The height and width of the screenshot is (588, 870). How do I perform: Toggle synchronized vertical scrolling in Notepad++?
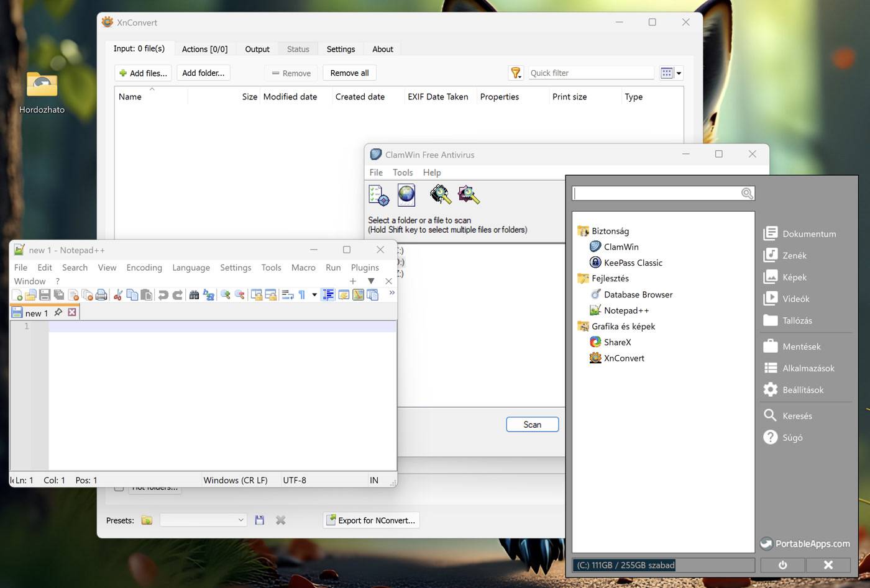point(256,295)
